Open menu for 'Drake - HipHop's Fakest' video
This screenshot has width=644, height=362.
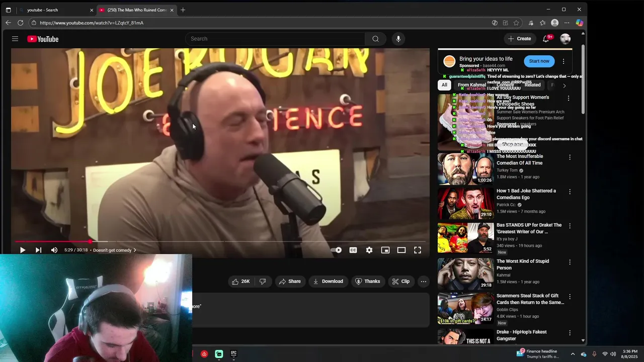coord(570,333)
